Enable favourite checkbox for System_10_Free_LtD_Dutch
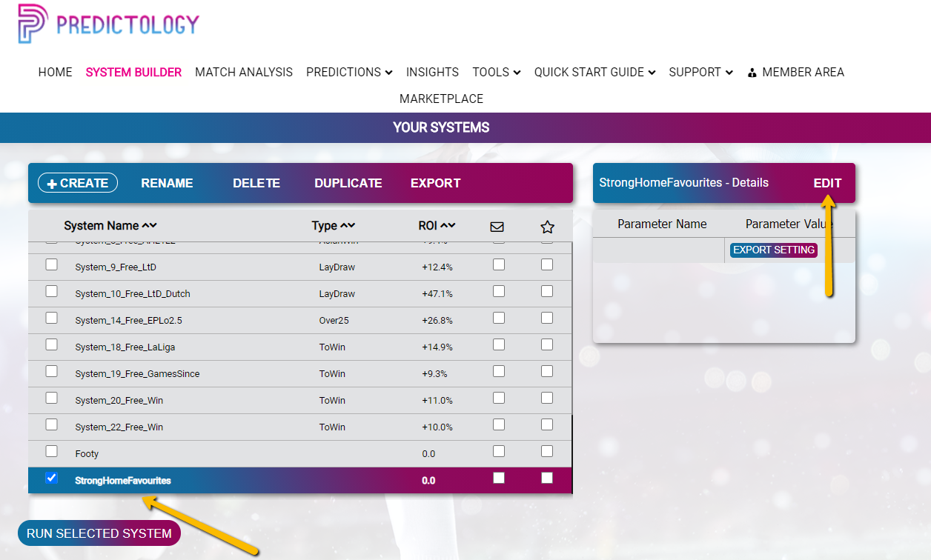Viewport: 931px width, 560px height. [x=547, y=291]
